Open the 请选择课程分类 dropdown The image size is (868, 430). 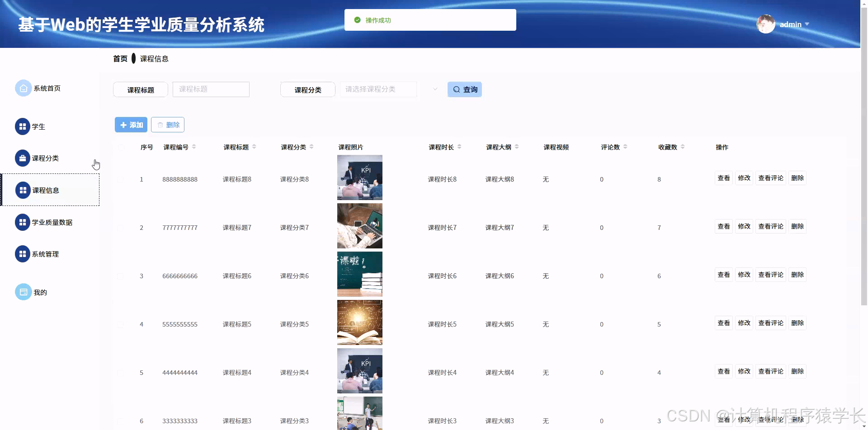[x=378, y=89]
